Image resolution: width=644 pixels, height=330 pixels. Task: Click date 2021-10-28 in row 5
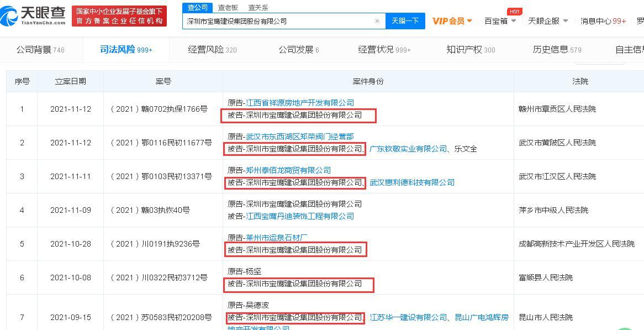pyautogui.click(x=71, y=244)
